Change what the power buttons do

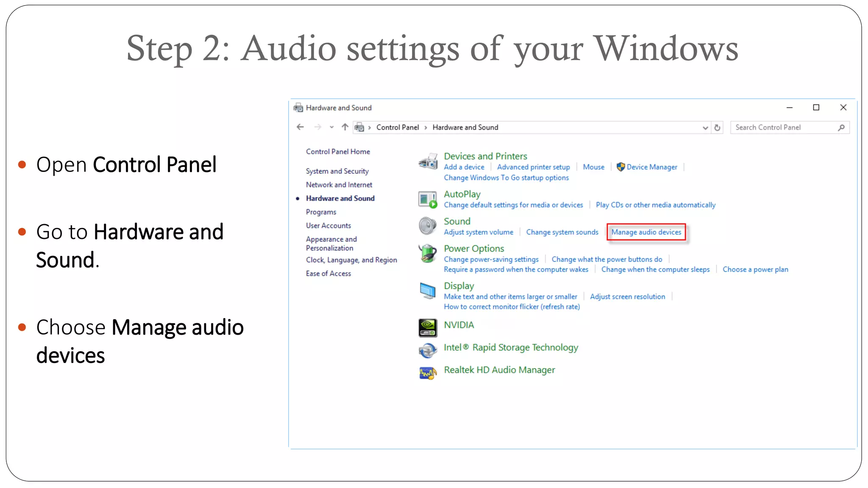[x=606, y=259]
